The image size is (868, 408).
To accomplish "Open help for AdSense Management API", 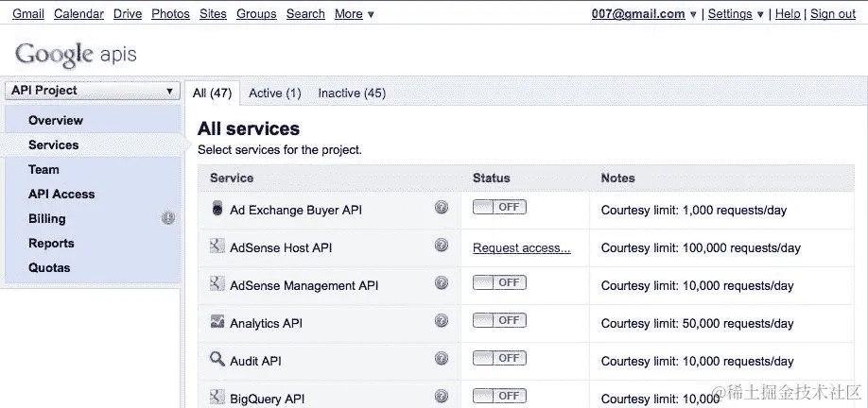I will click(442, 283).
